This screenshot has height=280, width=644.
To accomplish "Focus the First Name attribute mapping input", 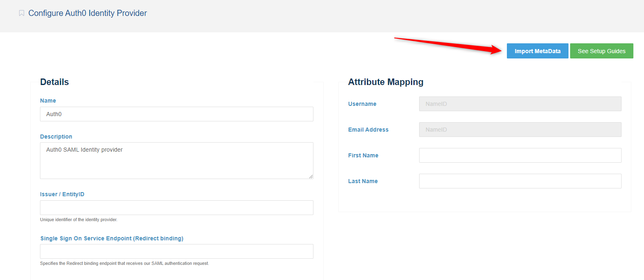I will click(x=520, y=155).
